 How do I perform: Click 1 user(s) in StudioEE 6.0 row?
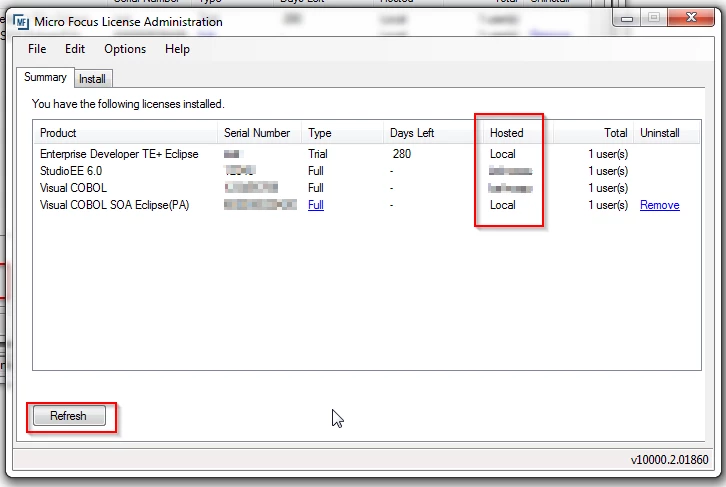[x=608, y=171]
